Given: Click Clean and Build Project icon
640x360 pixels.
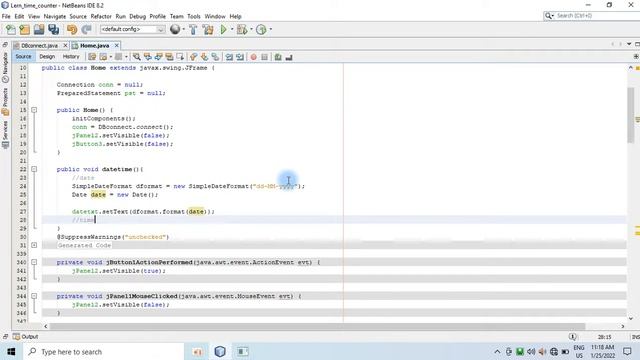Looking at the screenshot, I should pos(208,29).
